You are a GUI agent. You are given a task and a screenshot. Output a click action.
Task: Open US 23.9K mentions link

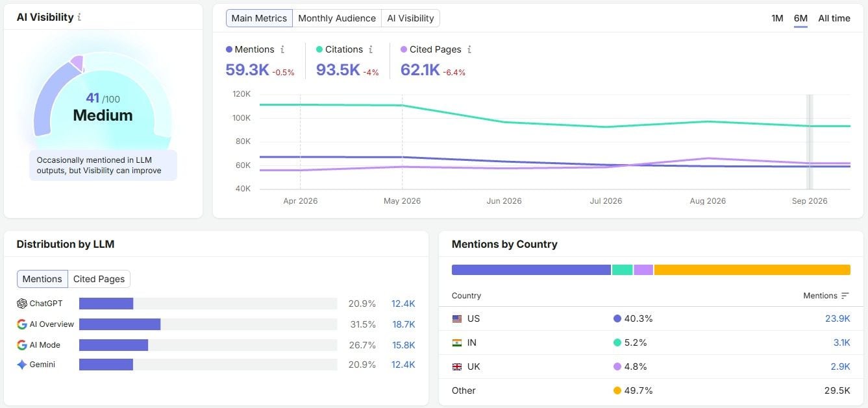pos(837,318)
